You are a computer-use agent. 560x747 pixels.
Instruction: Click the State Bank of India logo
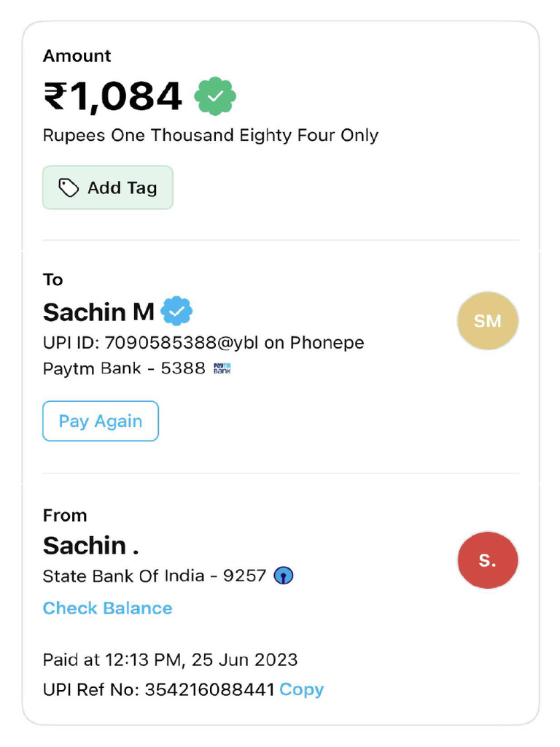click(x=284, y=576)
